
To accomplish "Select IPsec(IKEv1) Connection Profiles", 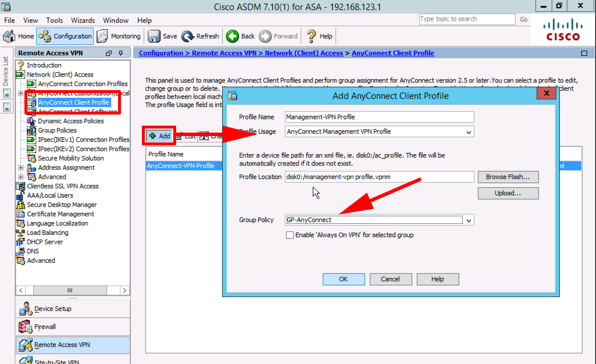I will coord(84,140).
